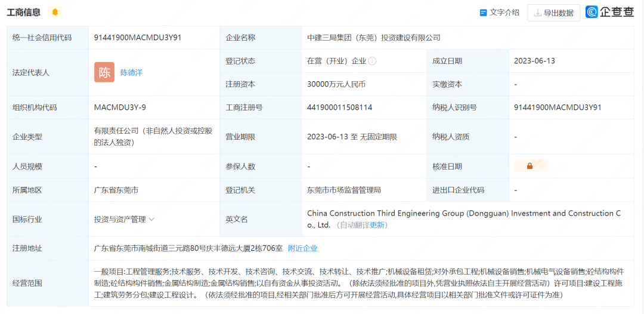Click the 英文名 label
Viewport: 644px width, 314px height.
click(x=237, y=220)
